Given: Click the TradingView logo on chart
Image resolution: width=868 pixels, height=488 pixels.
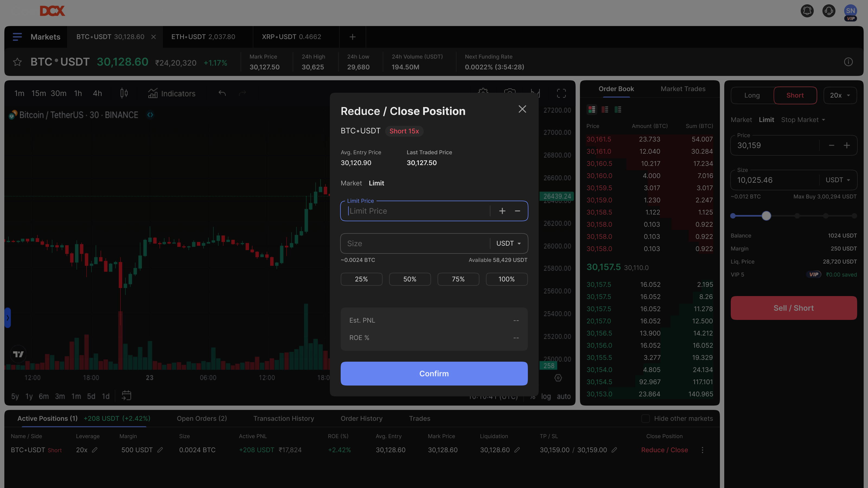Looking at the screenshot, I should click(18, 354).
